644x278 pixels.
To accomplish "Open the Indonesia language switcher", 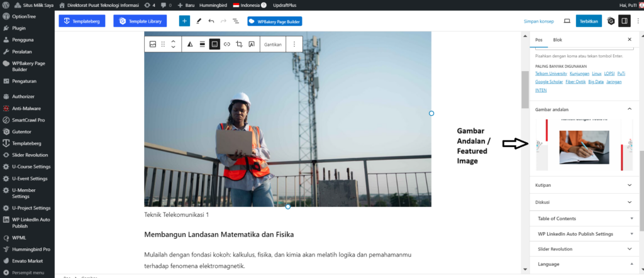I will 249,5.
